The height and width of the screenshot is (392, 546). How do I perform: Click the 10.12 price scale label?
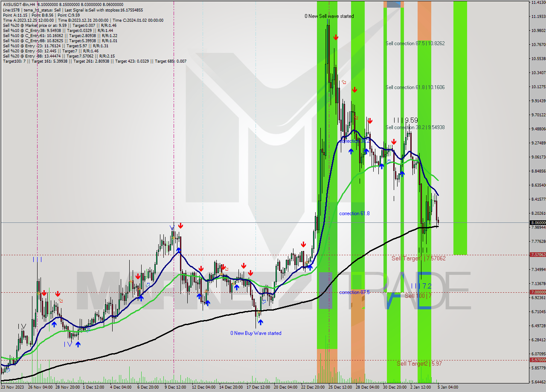coord(538,87)
